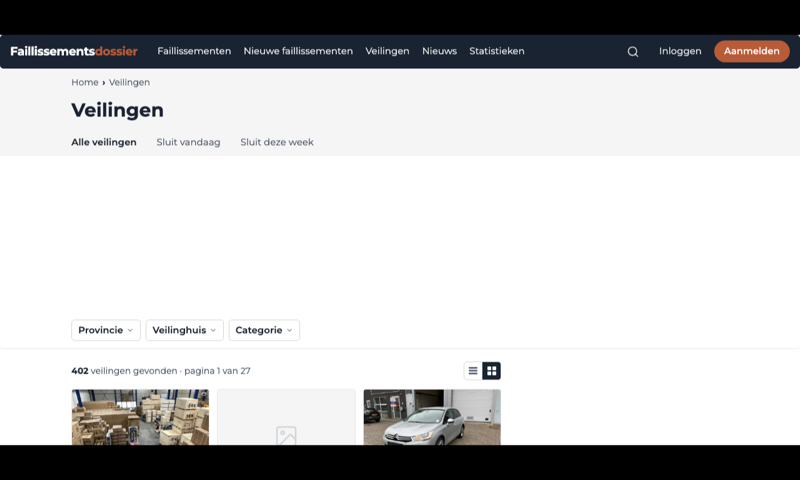Viewport: 800px width, 480px height.
Task: Click the Inloggen link
Action: pos(680,51)
